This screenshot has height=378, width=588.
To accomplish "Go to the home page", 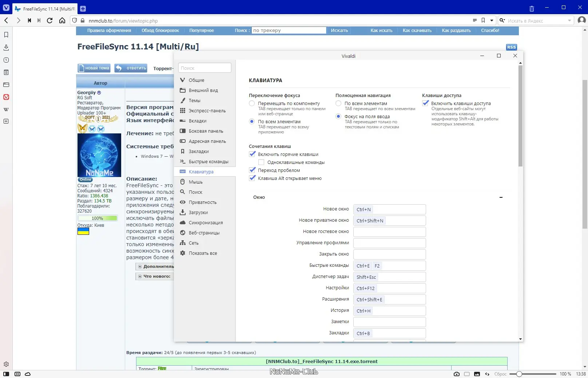I will coord(62,20).
